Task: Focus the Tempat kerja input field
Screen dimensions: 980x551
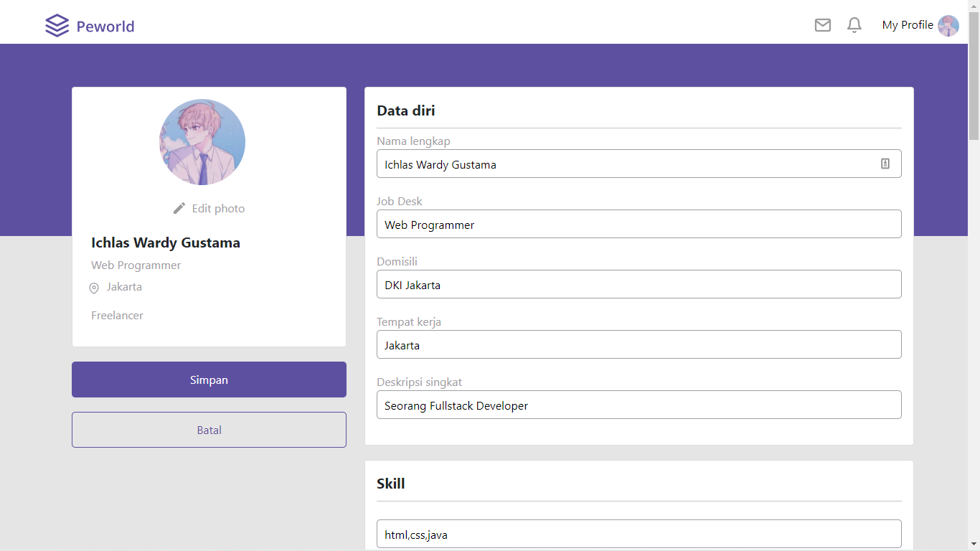Action: point(639,344)
